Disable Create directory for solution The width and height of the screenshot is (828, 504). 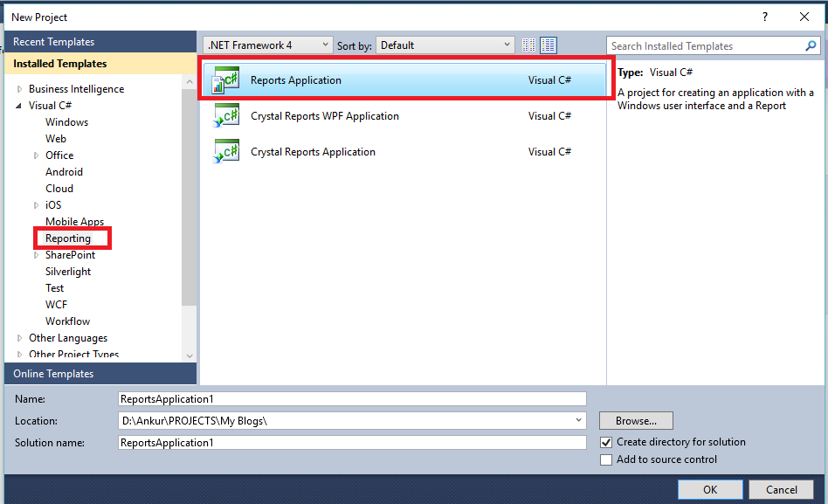607,442
